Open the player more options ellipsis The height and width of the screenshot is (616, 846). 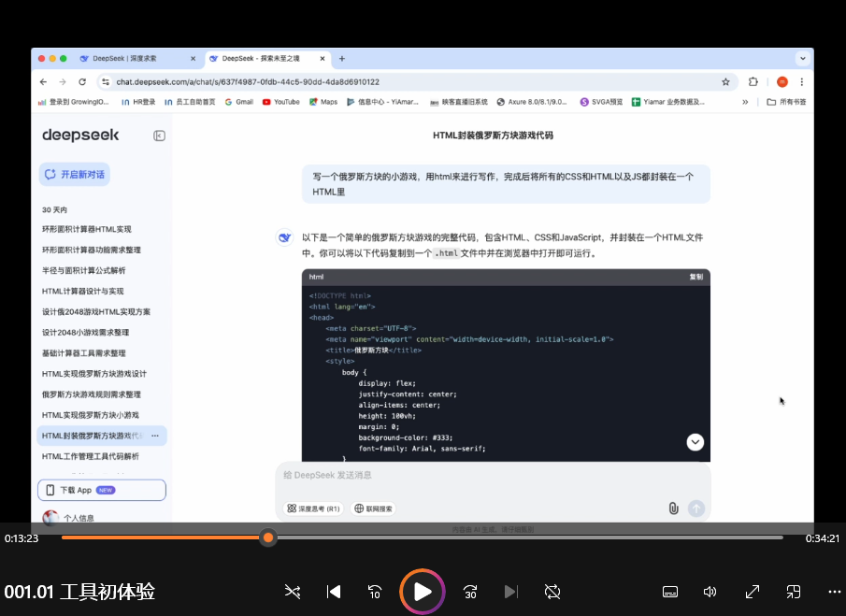(x=834, y=592)
